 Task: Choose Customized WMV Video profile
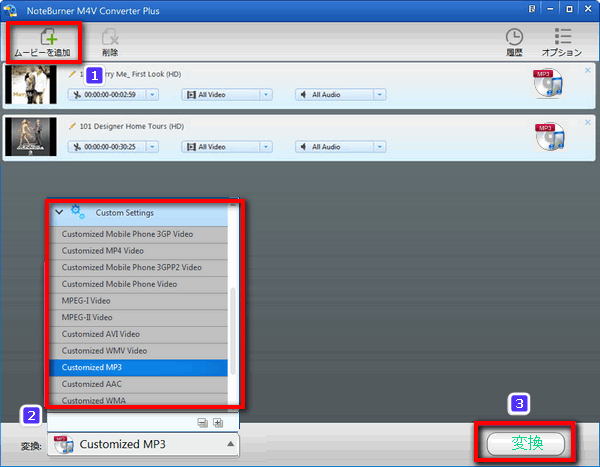[x=139, y=351]
